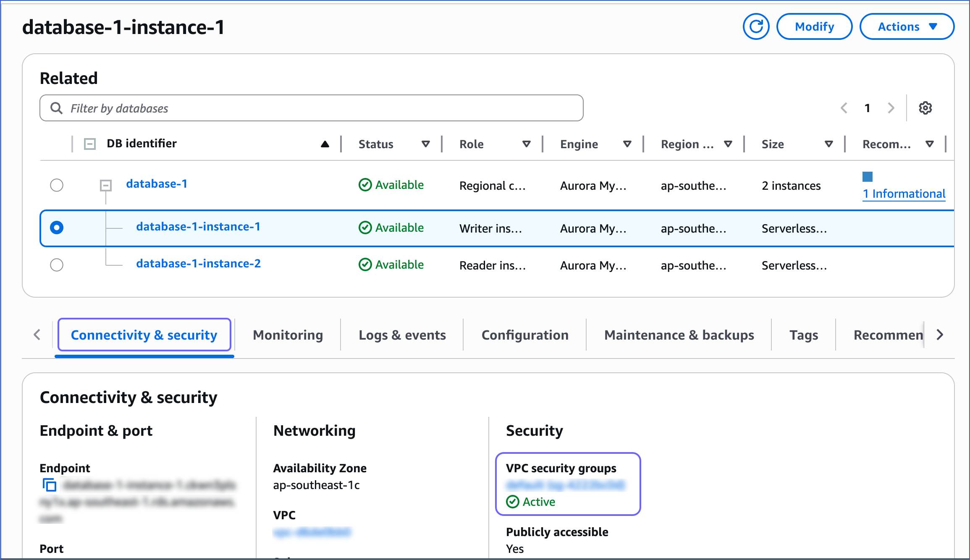Focus the Filter by databases field
Image resolution: width=970 pixels, height=560 pixels.
(312, 108)
